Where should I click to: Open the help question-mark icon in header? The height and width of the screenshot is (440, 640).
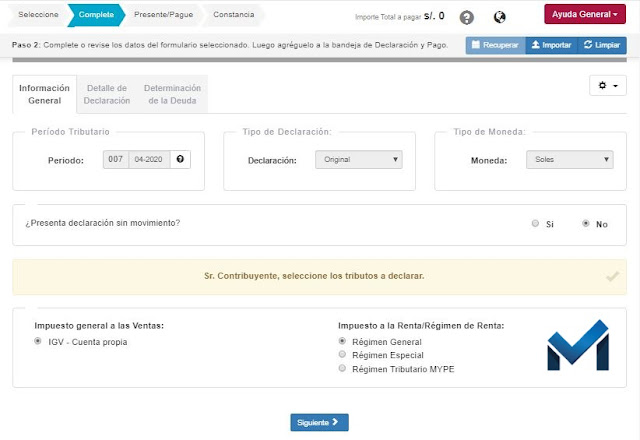[467, 17]
